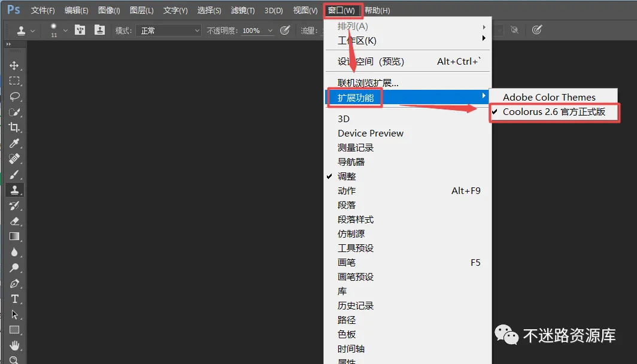Screen dimensions: 637x364
Task: Click the Photoshop Ps logo
Action: point(13,10)
